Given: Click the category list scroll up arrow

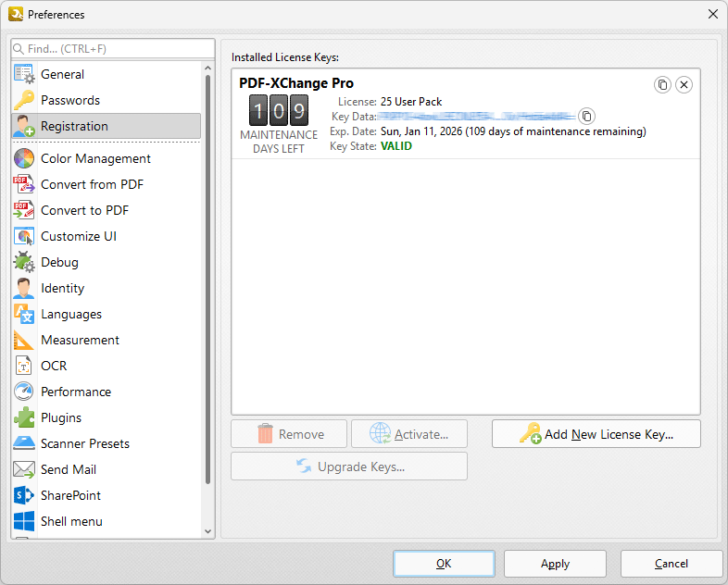Looking at the screenshot, I should 208,68.
